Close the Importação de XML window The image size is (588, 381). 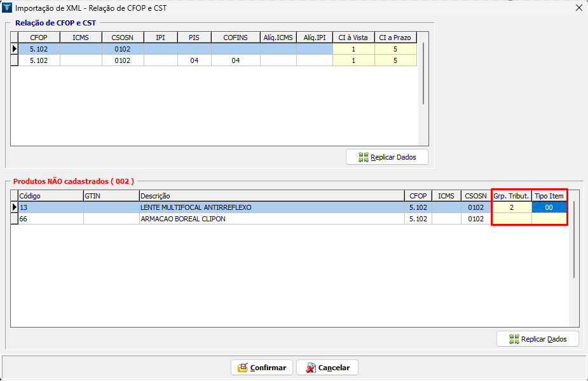point(578,8)
